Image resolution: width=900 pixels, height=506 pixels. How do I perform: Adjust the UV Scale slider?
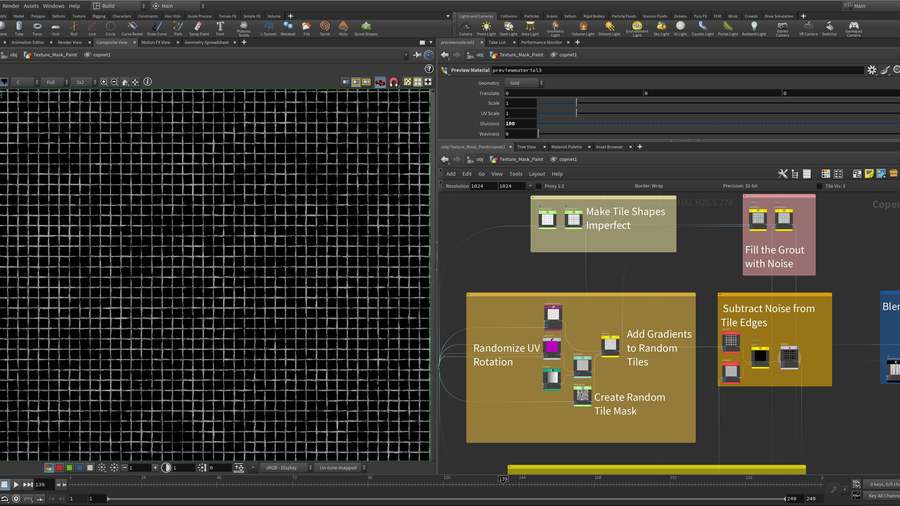[x=717, y=114]
